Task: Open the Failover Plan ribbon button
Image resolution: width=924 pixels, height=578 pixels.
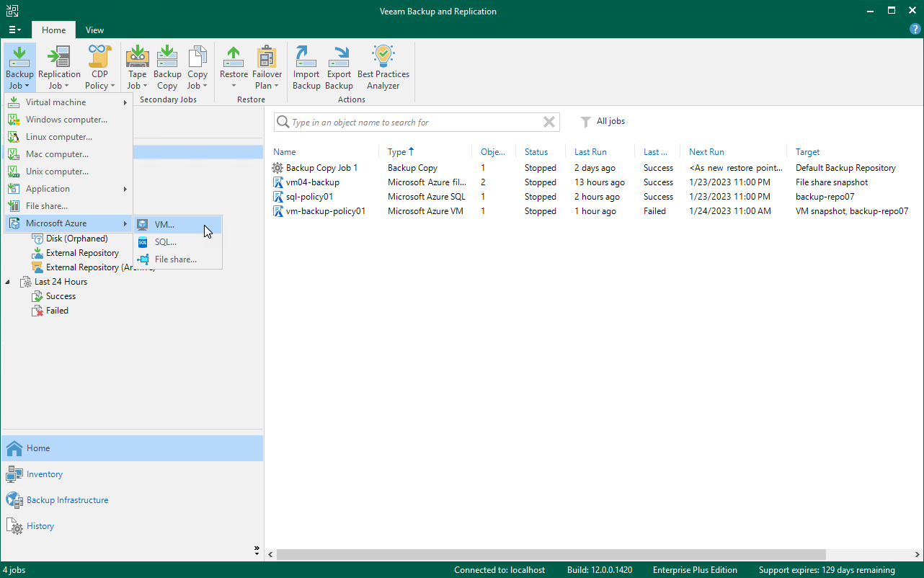Action: click(x=267, y=68)
